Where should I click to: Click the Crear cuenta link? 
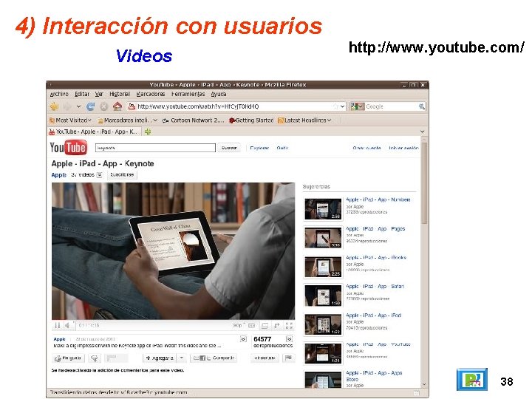tap(366, 148)
